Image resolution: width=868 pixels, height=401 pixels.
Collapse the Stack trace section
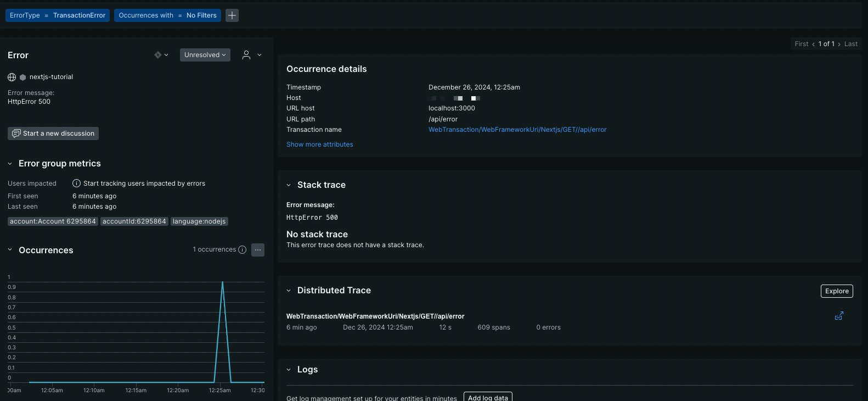[x=289, y=185]
